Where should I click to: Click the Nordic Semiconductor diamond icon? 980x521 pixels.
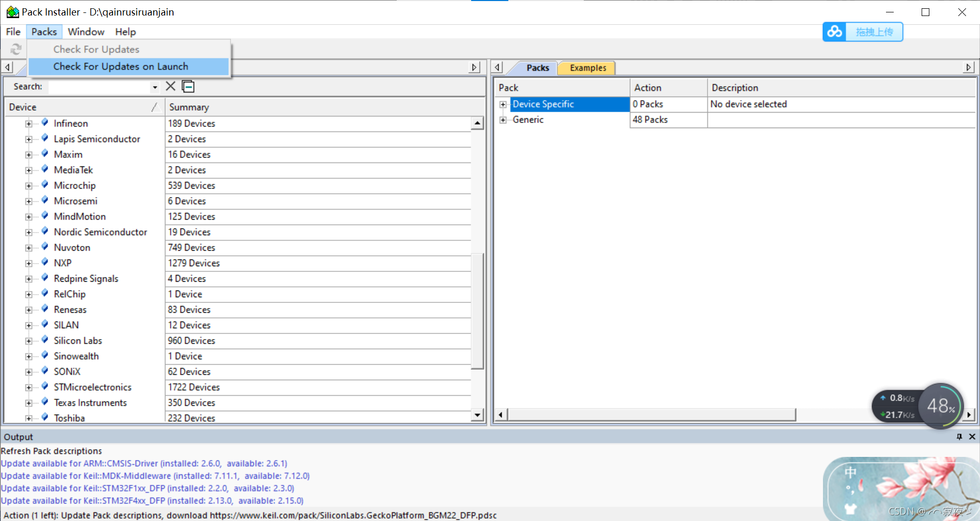coord(45,231)
